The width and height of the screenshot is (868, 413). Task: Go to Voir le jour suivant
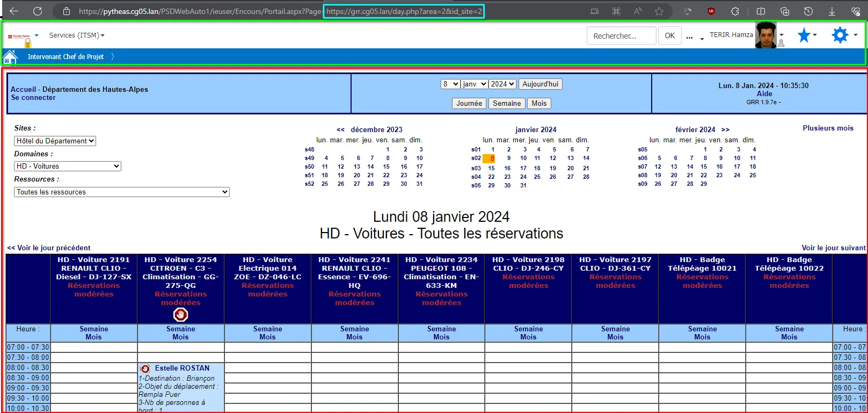(x=834, y=248)
